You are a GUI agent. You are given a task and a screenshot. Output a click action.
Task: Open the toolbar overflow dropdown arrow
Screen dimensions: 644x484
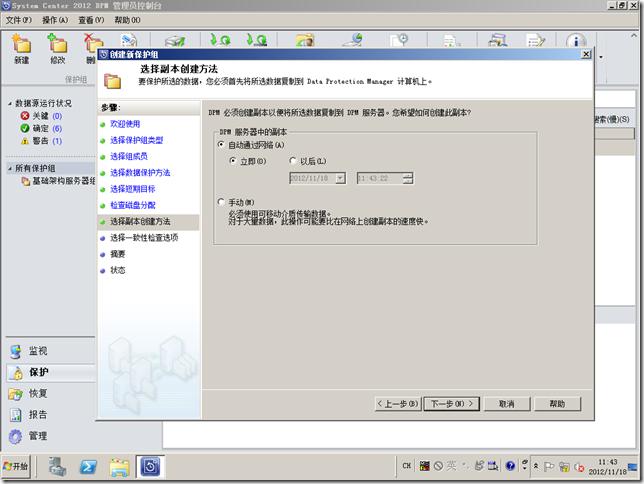[601, 57]
